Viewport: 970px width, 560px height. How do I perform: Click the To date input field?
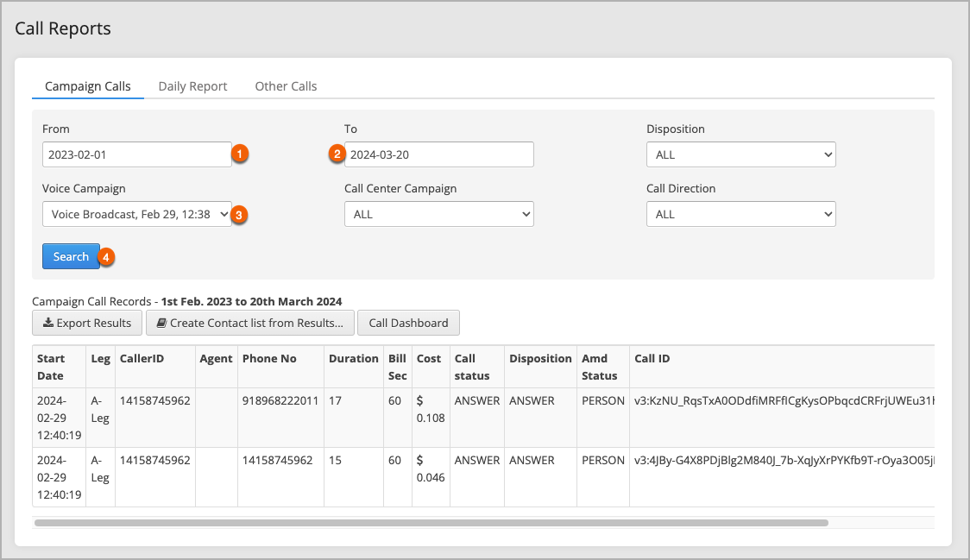tap(439, 154)
